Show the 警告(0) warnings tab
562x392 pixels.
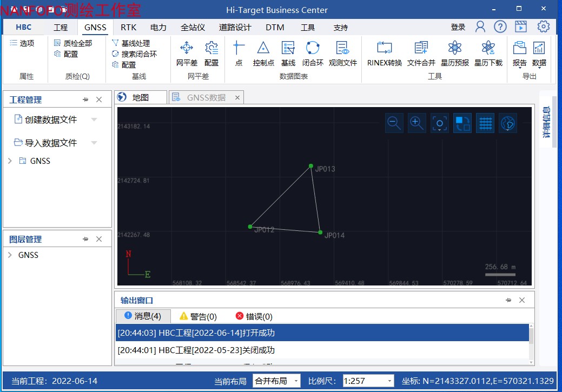pos(198,316)
